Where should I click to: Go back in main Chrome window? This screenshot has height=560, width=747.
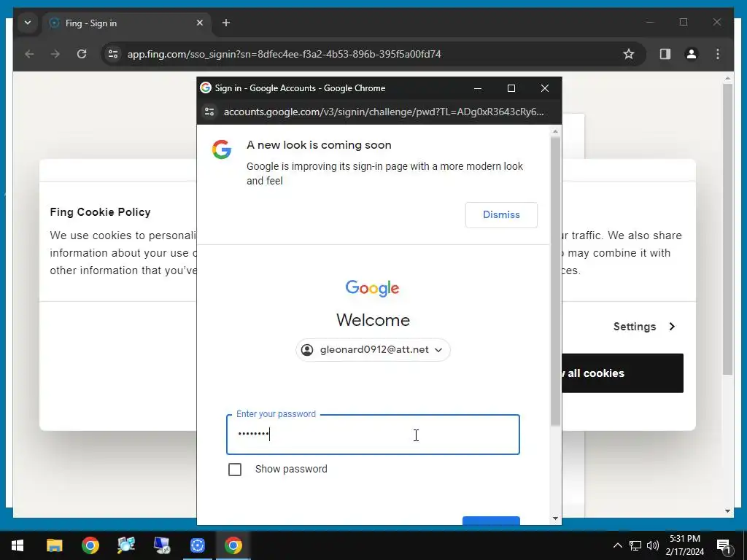pyautogui.click(x=29, y=54)
